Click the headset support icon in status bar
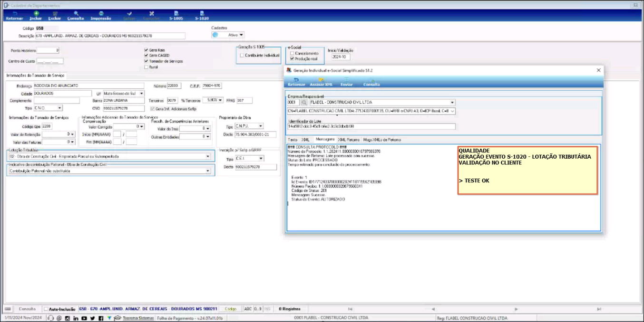 (51, 318)
